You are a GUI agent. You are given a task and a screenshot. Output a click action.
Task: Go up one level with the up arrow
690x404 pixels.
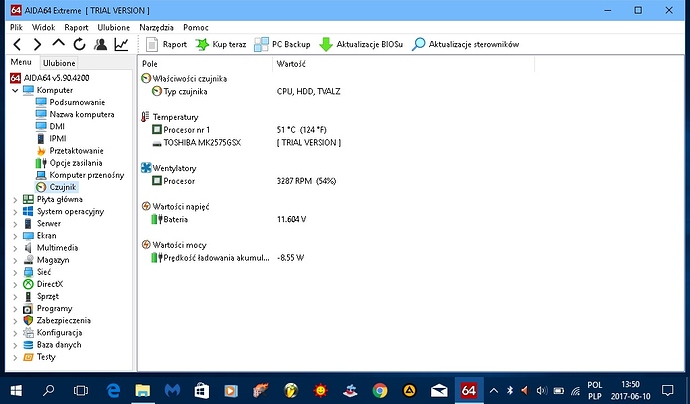(x=58, y=43)
